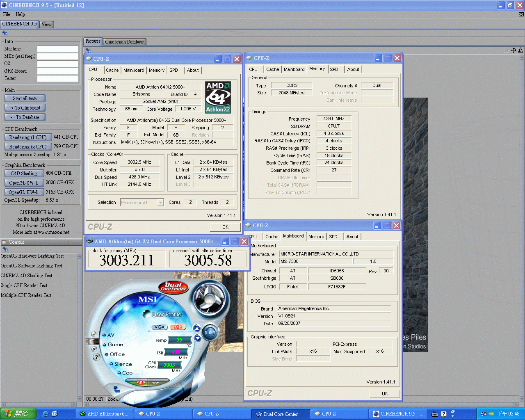Viewport: 525px width, 420px height.
Task: Click the NVIDIA tray icon
Action: [x=491, y=414]
